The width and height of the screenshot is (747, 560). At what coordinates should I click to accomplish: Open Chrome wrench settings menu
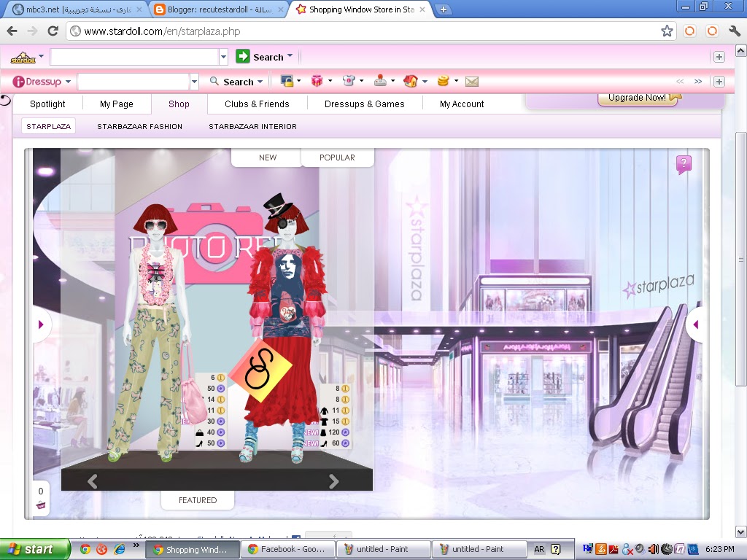(734, 31)
